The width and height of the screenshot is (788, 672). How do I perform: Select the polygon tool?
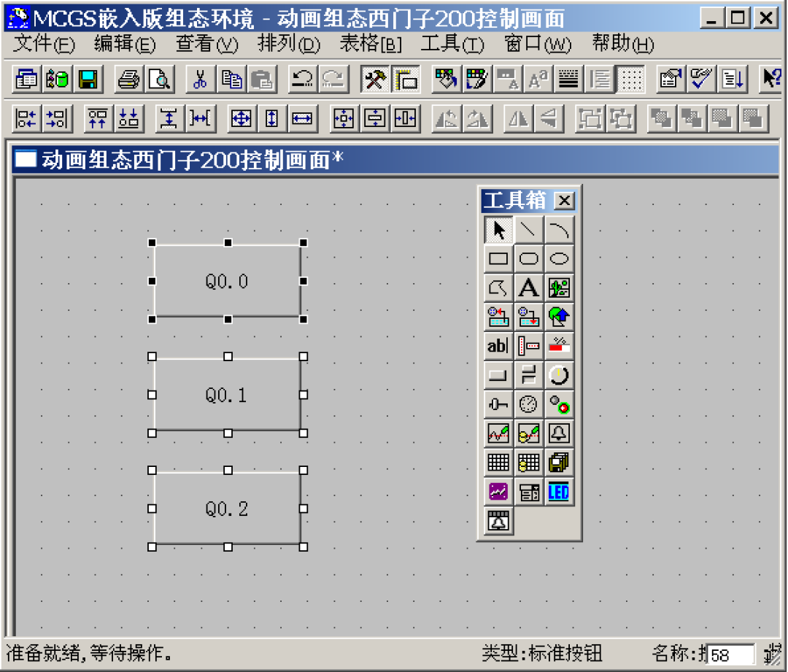tap(498, 288)
